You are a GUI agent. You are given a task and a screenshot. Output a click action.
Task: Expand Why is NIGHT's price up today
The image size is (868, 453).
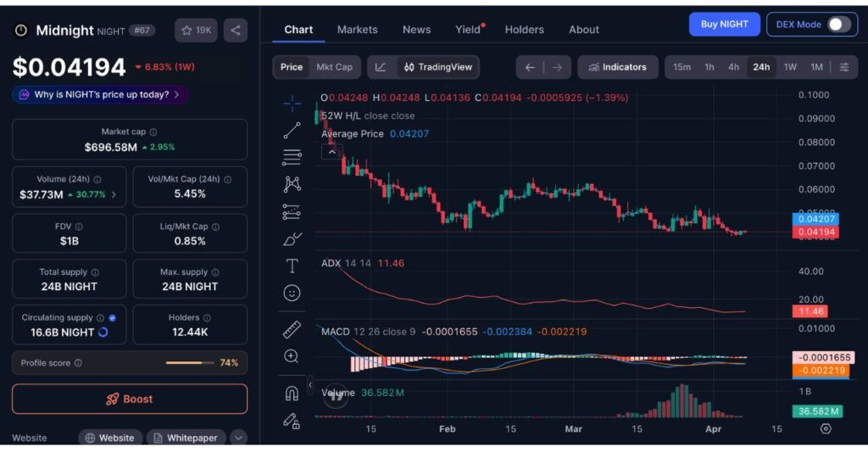(100, 95)
